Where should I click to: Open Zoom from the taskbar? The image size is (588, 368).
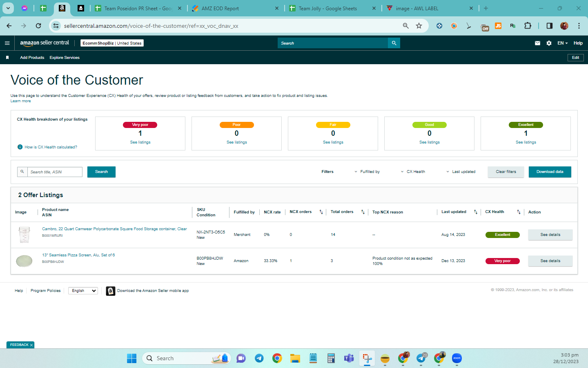[457, 359]
